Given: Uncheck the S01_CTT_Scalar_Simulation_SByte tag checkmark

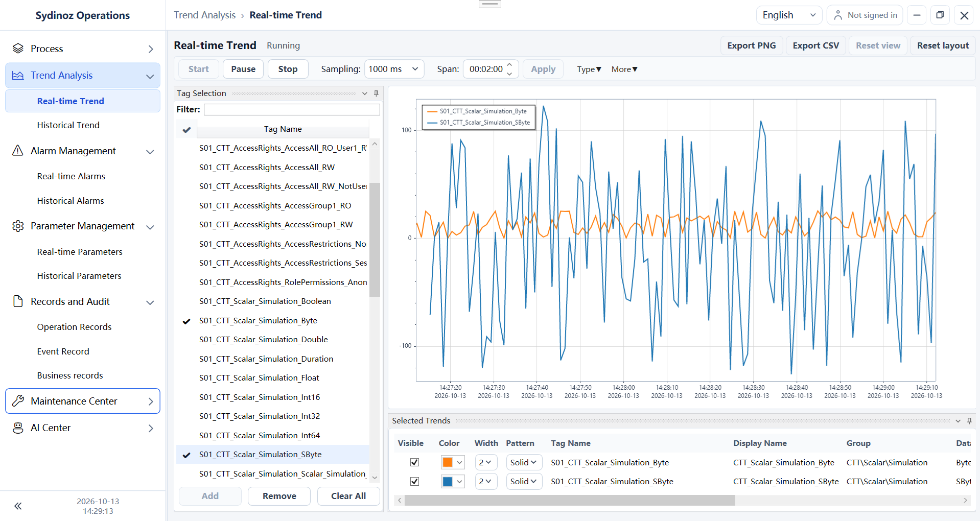Looking at the screenshot, I should (x=186, y=455).
